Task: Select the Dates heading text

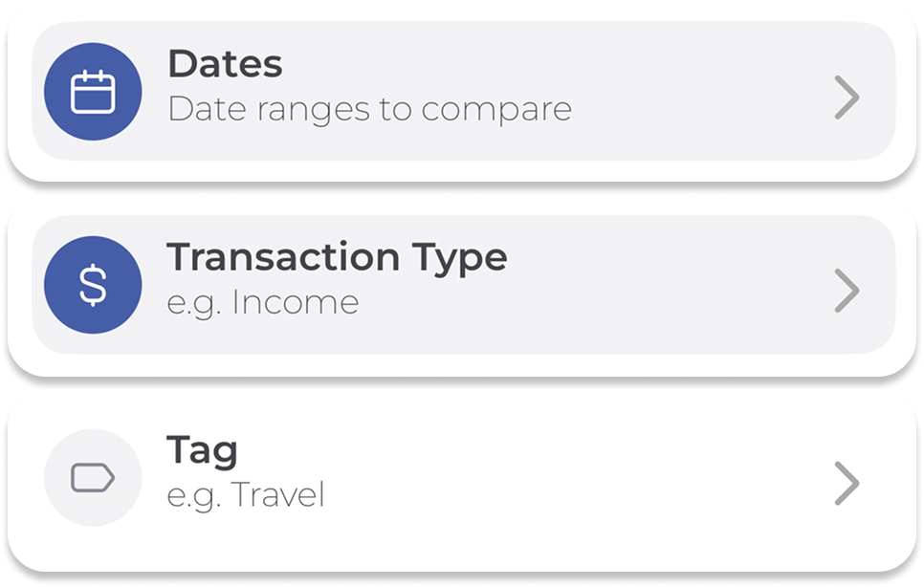Action: point(225,65)
